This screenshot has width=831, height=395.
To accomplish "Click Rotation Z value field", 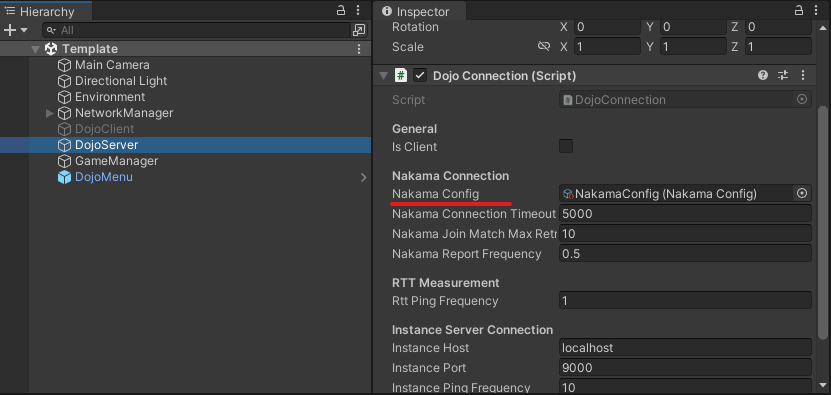I will coord(778,27).
